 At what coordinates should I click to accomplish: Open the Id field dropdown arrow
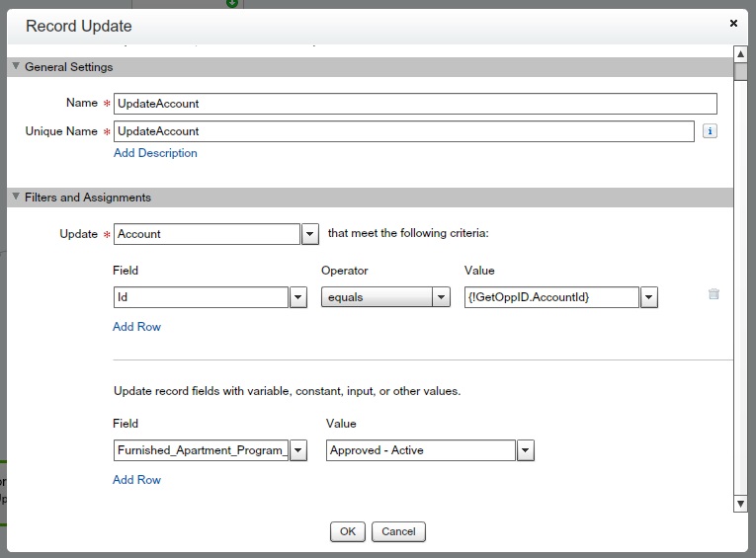[x=298, y=297]
